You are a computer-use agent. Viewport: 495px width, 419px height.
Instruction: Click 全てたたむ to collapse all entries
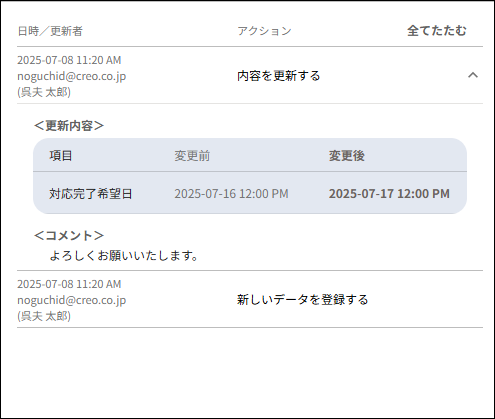[x=437, y=31]
